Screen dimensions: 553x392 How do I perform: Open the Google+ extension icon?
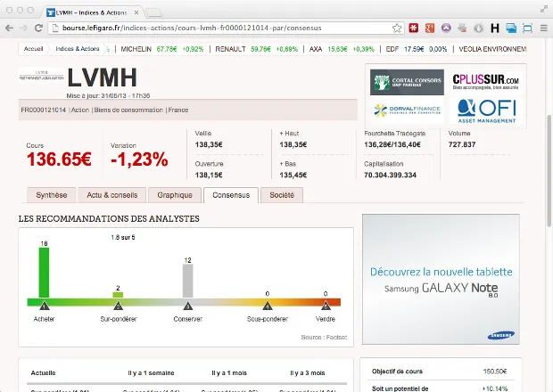point(430,28)
